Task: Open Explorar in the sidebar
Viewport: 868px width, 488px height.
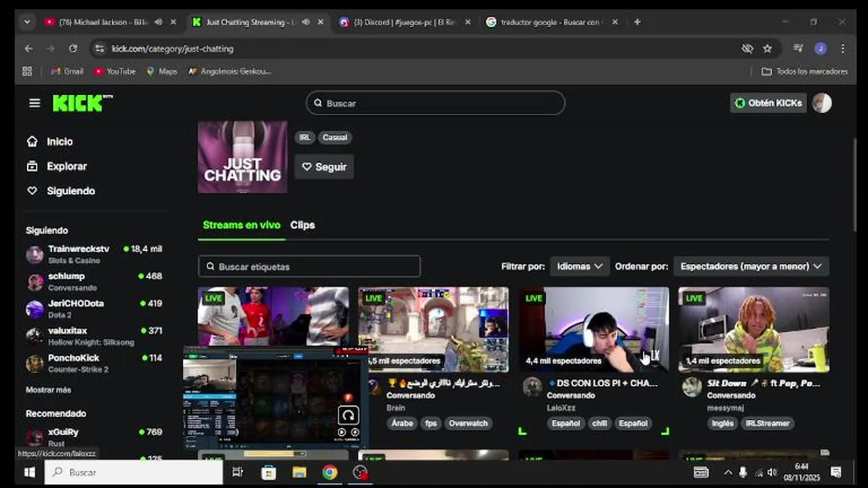Action: pos(66,166)
